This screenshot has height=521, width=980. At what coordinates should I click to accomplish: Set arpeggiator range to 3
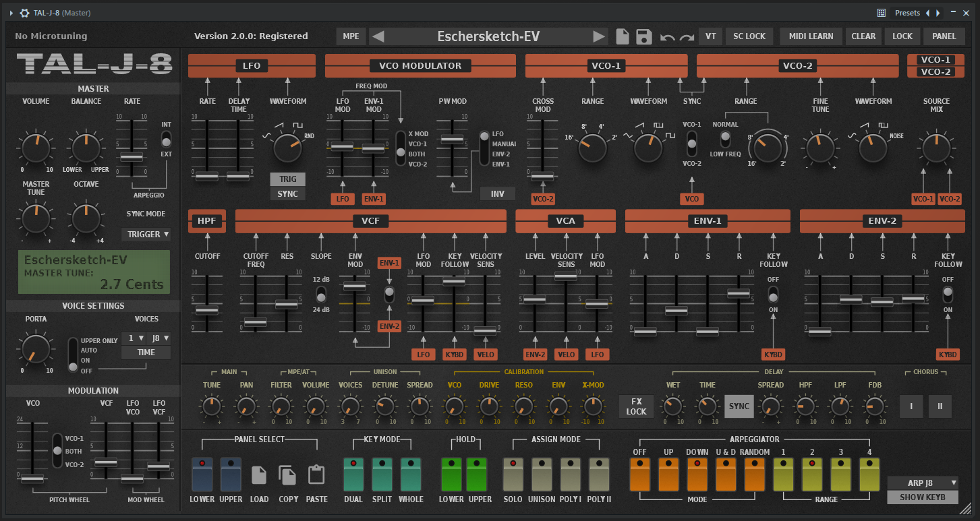click(x=840, y=474)
